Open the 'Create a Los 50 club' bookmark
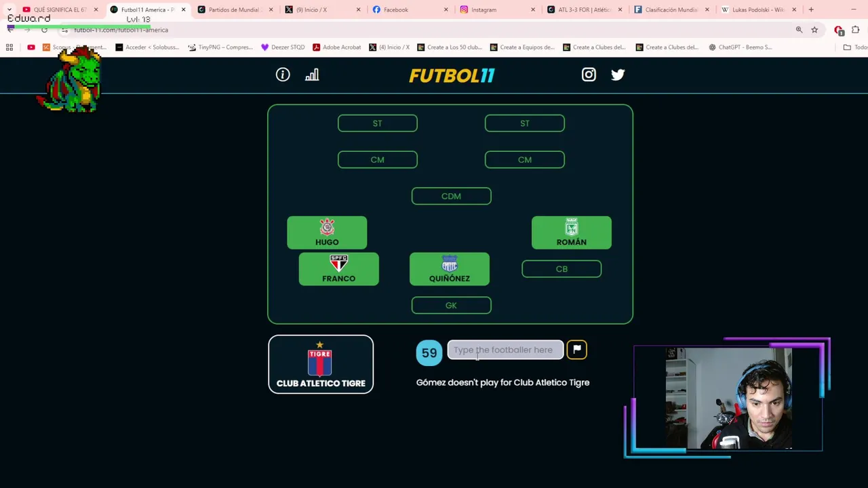Viewport: 868px width, 488px height. [450, 47]
